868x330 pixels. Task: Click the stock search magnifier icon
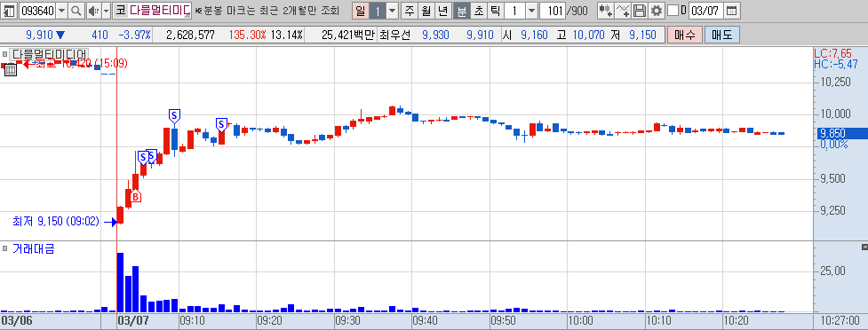pos(76,11)
